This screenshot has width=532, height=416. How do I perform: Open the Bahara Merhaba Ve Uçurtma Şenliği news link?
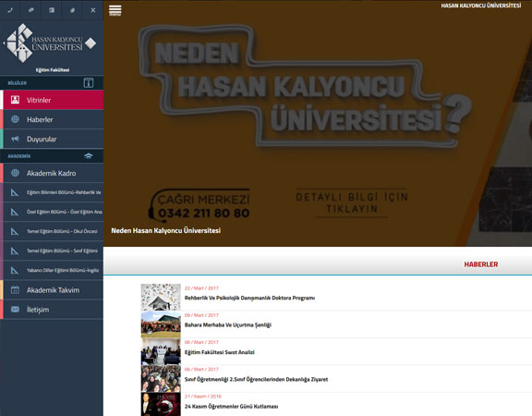pyautogui.click(x=227, y=325)
